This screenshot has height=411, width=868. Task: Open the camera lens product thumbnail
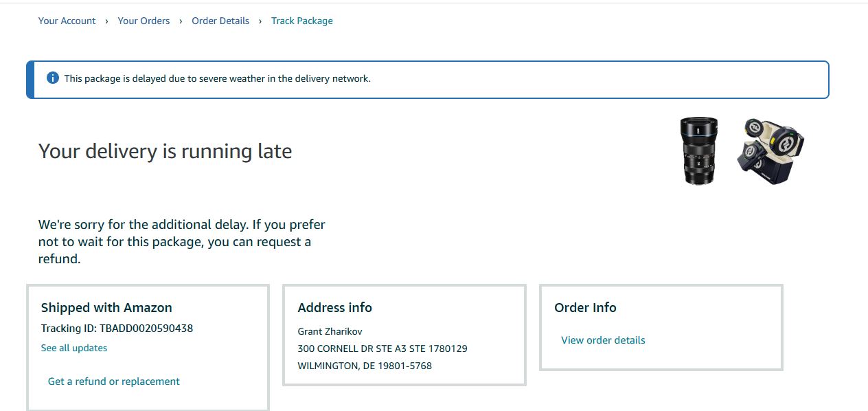[x=699, y=151]
